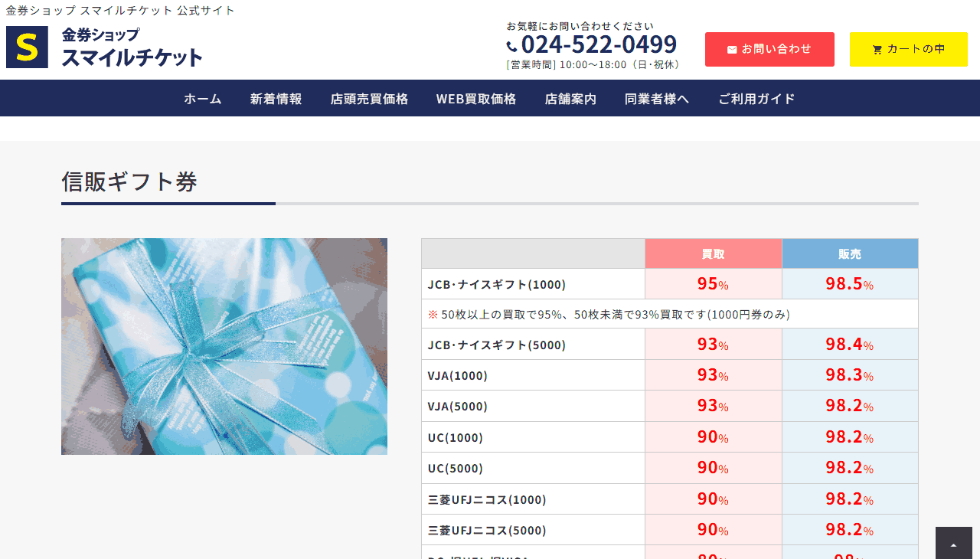The width and height of the screenshot is (980, 559).
Task: Click the 営業時間 10:00〜18:00 text
Action: (594, 64)
